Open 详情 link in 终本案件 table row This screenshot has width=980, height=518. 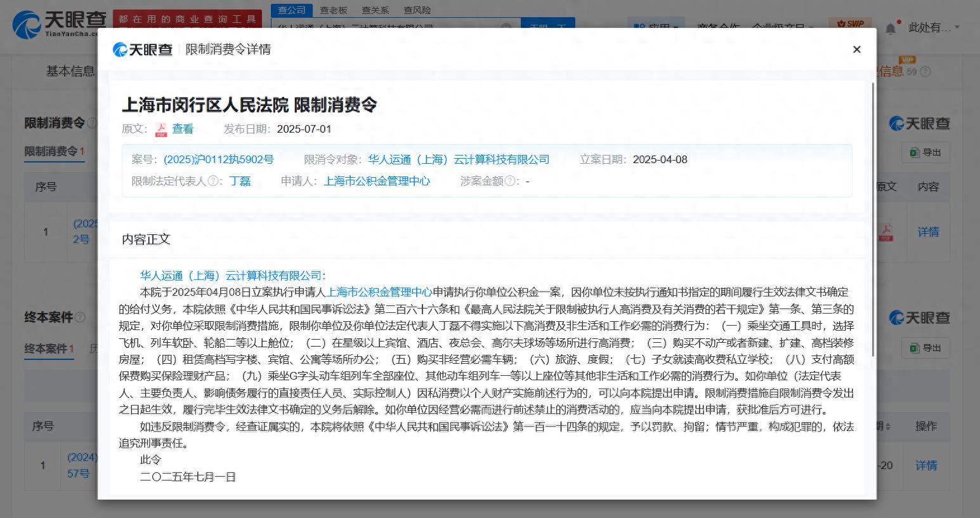coord(926,466)
